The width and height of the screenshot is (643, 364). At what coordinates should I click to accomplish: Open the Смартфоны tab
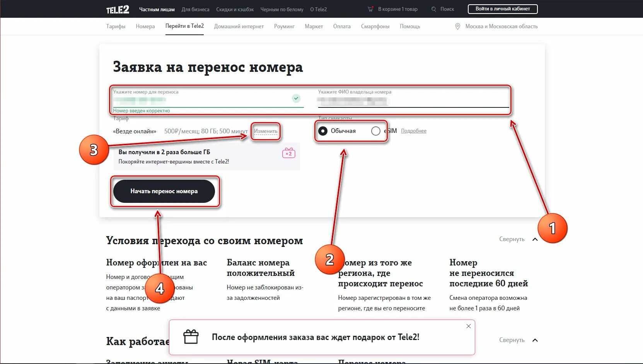point(375,26)
